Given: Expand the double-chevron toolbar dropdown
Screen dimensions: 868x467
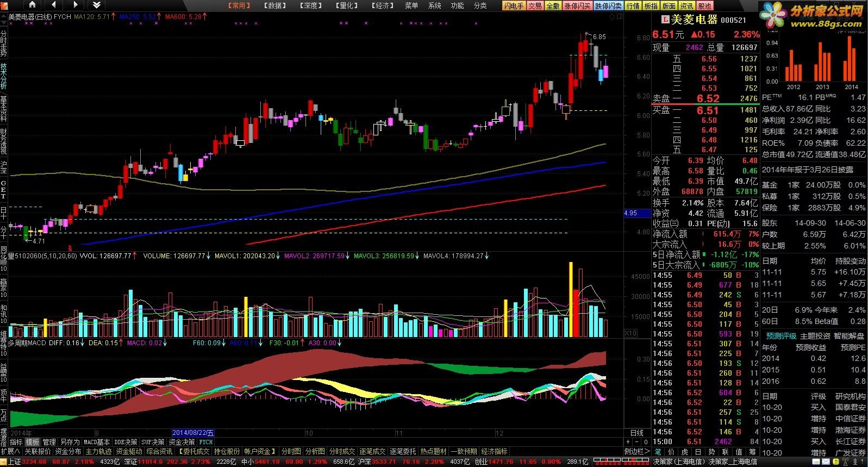Looking at the screenshot, I should [x=96, y=5].
